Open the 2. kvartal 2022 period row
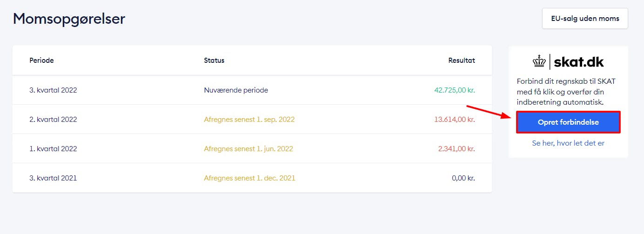Viewport: 644px width, 234px height. pos(252,120)
